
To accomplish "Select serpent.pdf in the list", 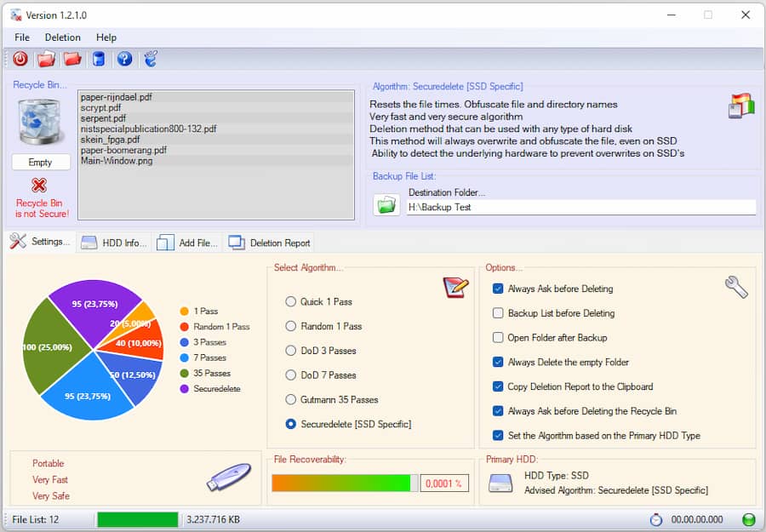I will click(x=216, y=118).
